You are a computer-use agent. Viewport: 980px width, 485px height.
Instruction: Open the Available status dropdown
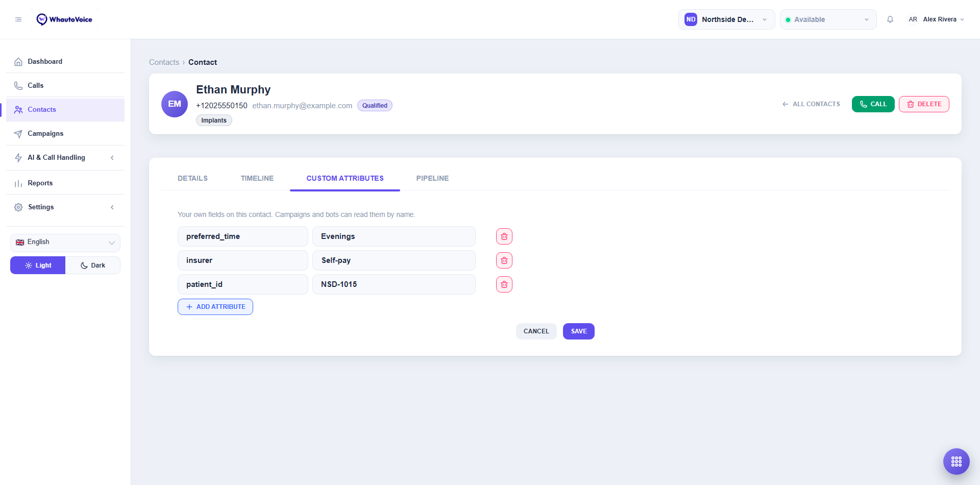tap(828, 19)
